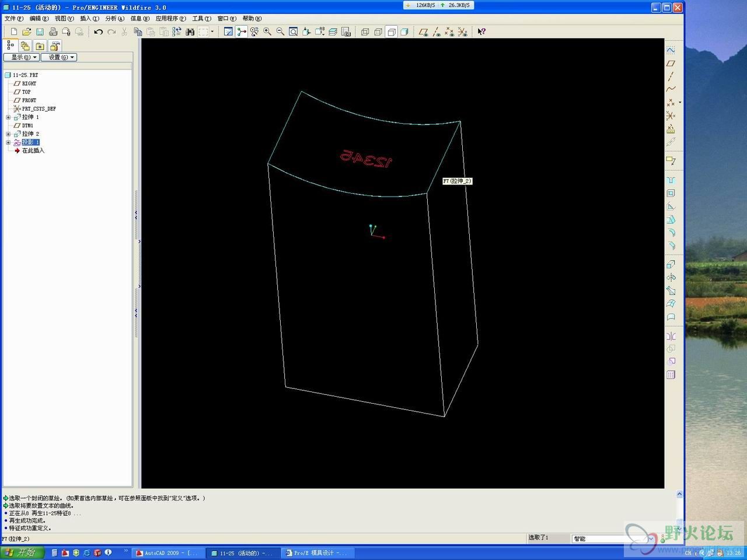Open the Find binoculars tool

190,32
